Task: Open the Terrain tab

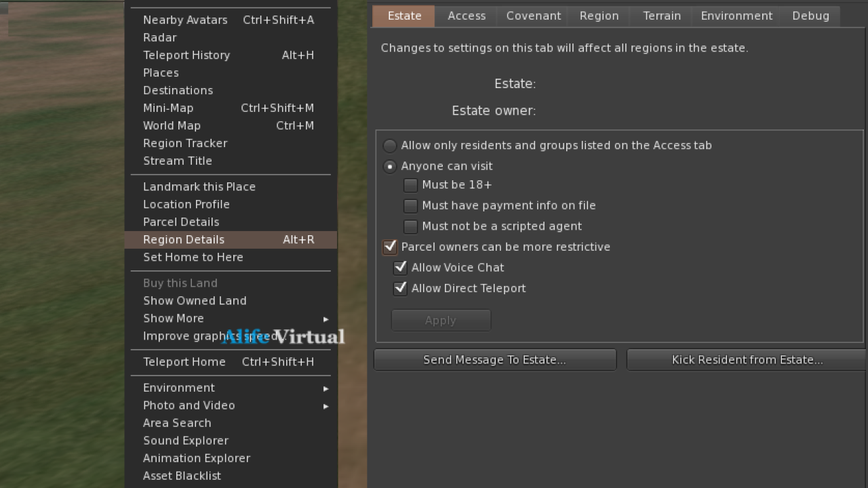Action: point(662,16)
